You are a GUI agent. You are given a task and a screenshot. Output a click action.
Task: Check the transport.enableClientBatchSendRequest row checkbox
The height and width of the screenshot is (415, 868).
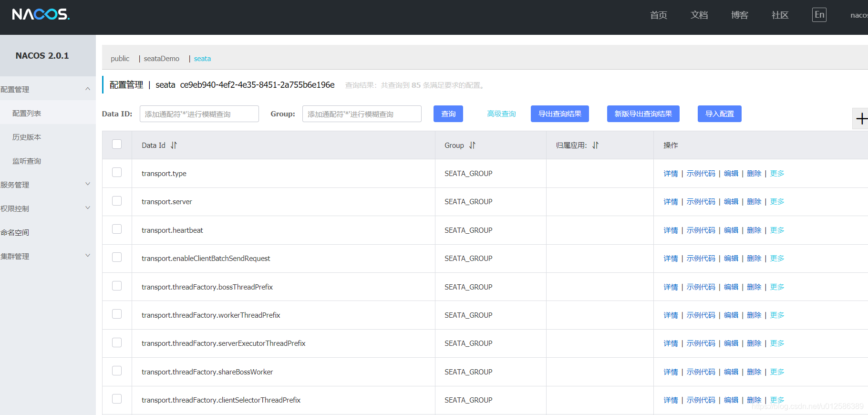tap(117, 257)
